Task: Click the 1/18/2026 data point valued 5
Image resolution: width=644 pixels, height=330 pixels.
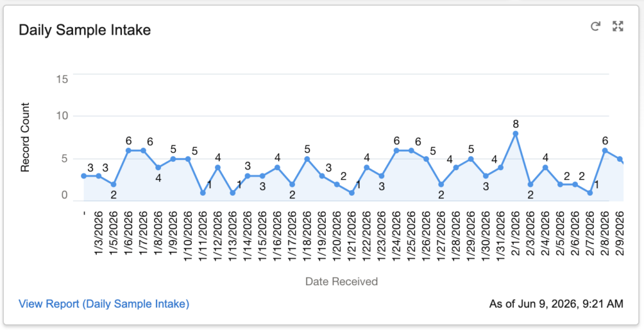Action: tap(307, 159)
